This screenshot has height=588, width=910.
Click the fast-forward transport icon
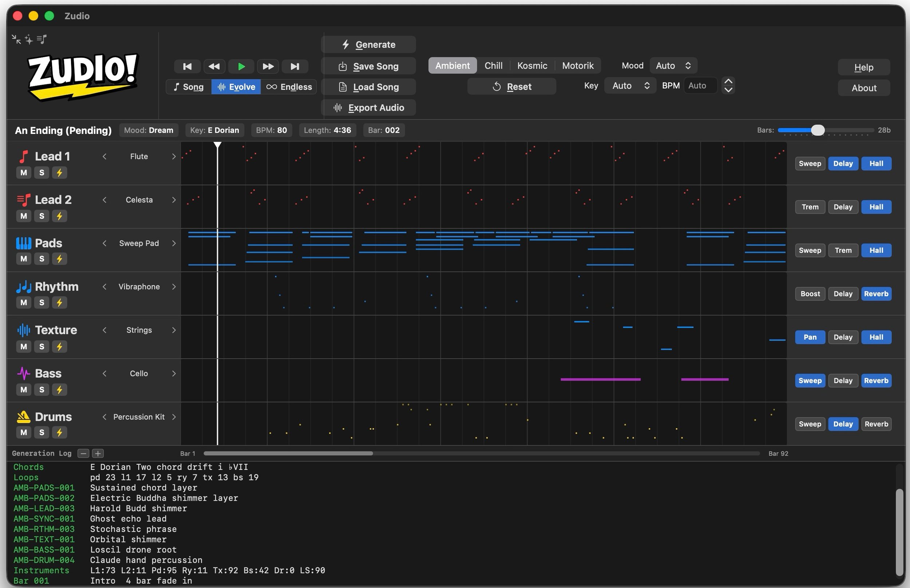(268, 67)
